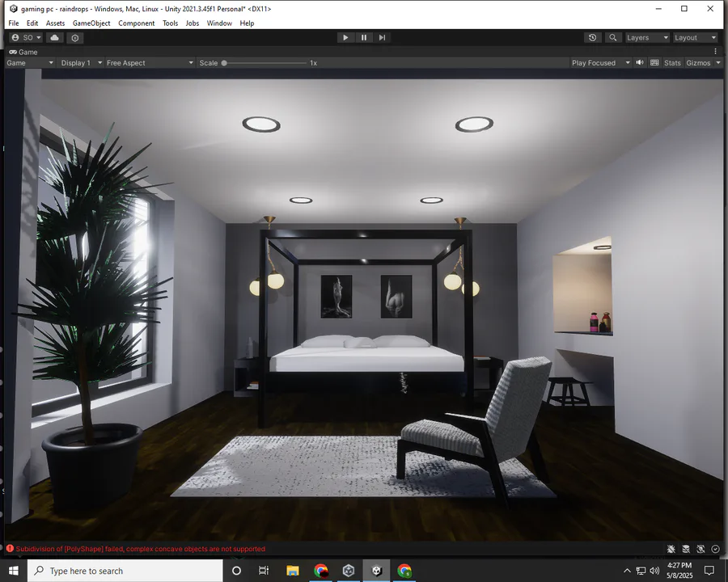728x582 pixels.
Task: Click the red error icon in status bar
Action: pyautogui.click(x=10, y=549)
